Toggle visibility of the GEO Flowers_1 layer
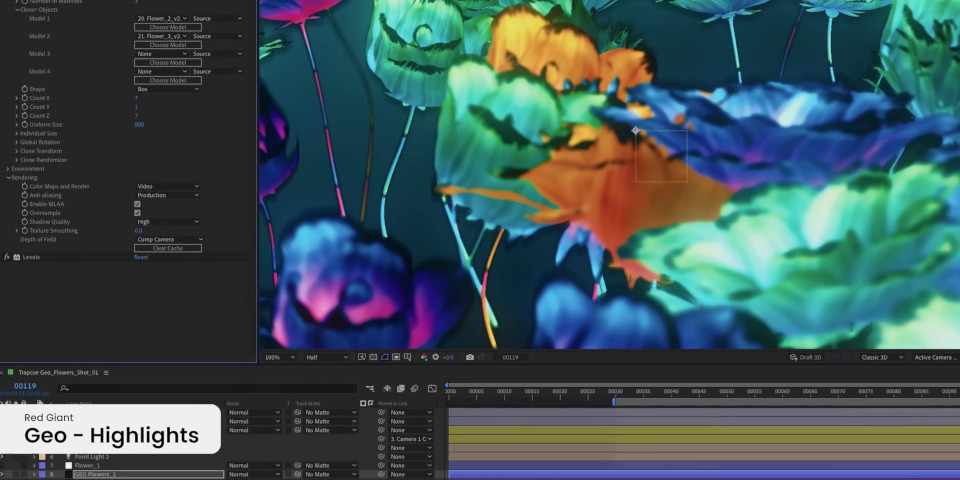 pos(4,474)
